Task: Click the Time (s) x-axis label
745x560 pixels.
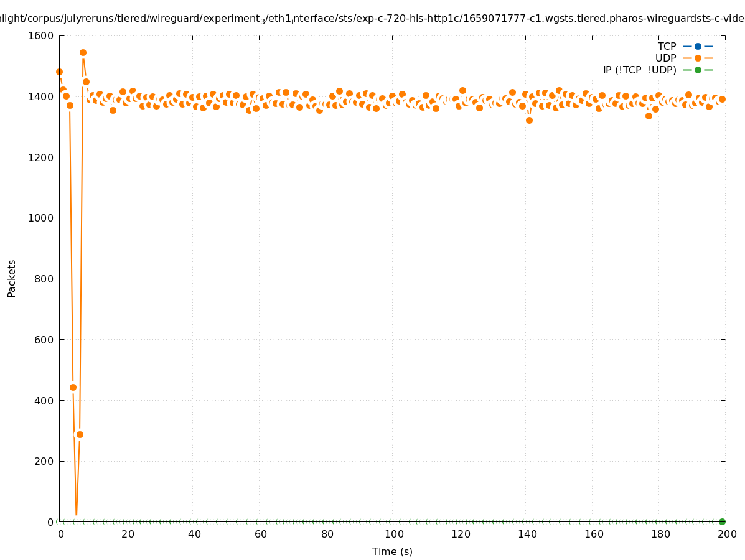Action: click(392, 551)
